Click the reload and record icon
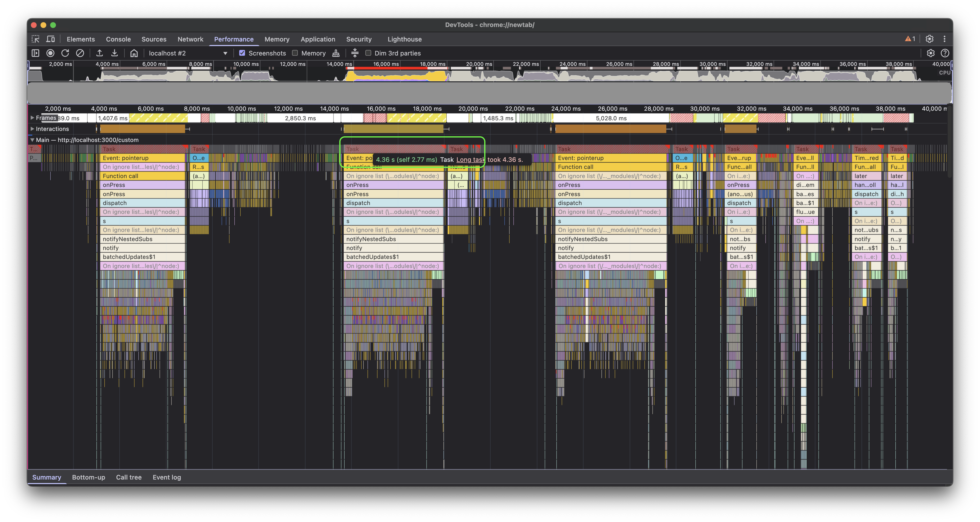 [65, 53]
